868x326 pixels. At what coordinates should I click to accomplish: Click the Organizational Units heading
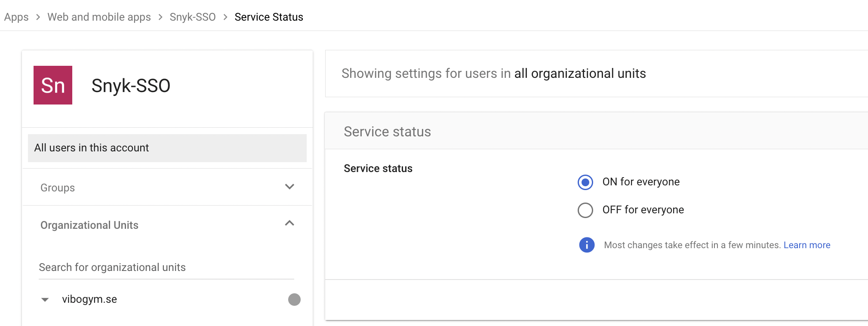pyautogui.click(x=89, y=225)
